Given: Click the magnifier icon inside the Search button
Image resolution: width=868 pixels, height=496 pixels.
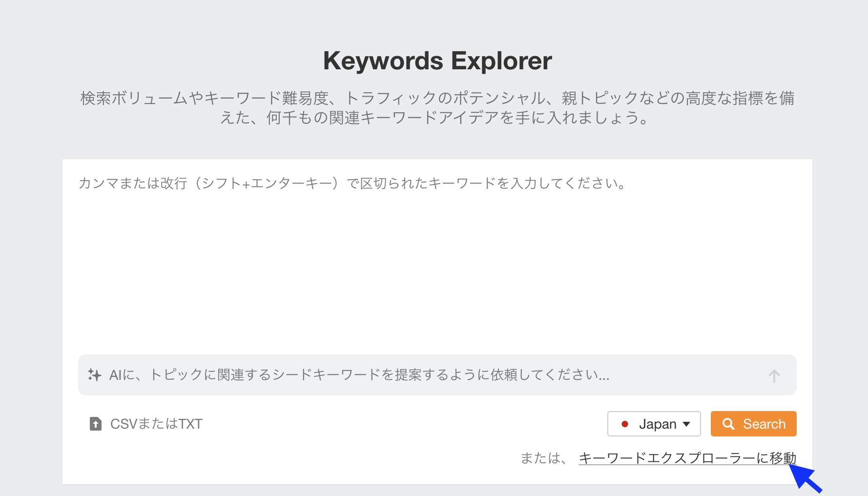Looking at the screenshot, I should click(x=729, y=424).
